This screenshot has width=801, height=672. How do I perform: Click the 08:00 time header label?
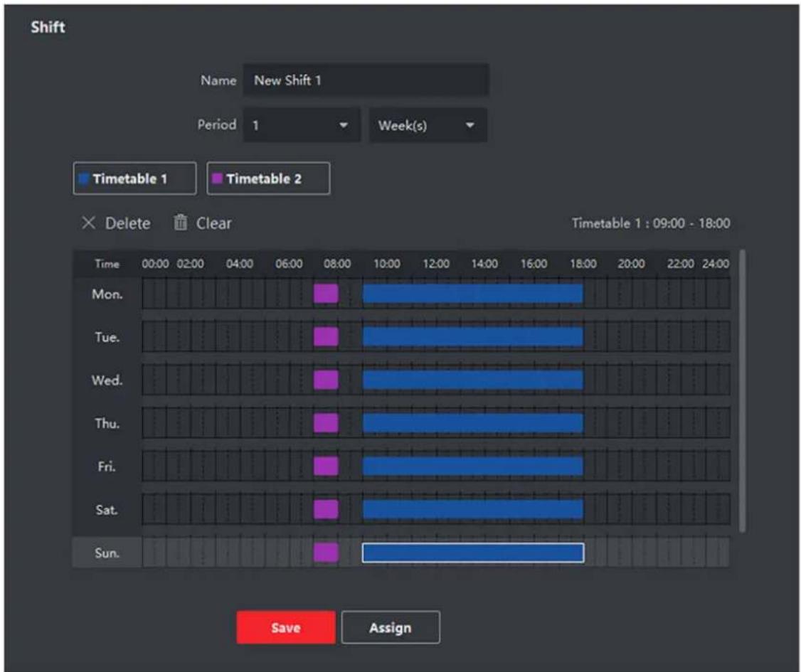pos(337,264)
